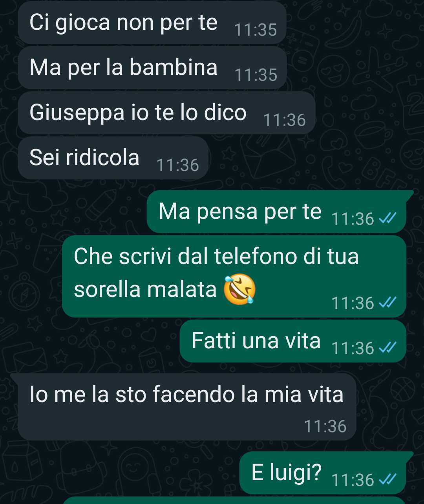Select the 'Sei ridicola' message bubble

113,158
